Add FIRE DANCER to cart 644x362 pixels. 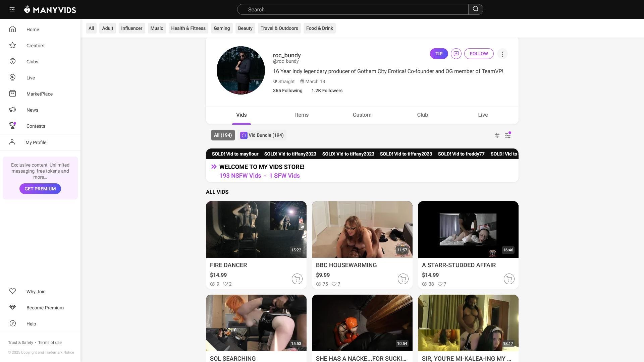297,279
